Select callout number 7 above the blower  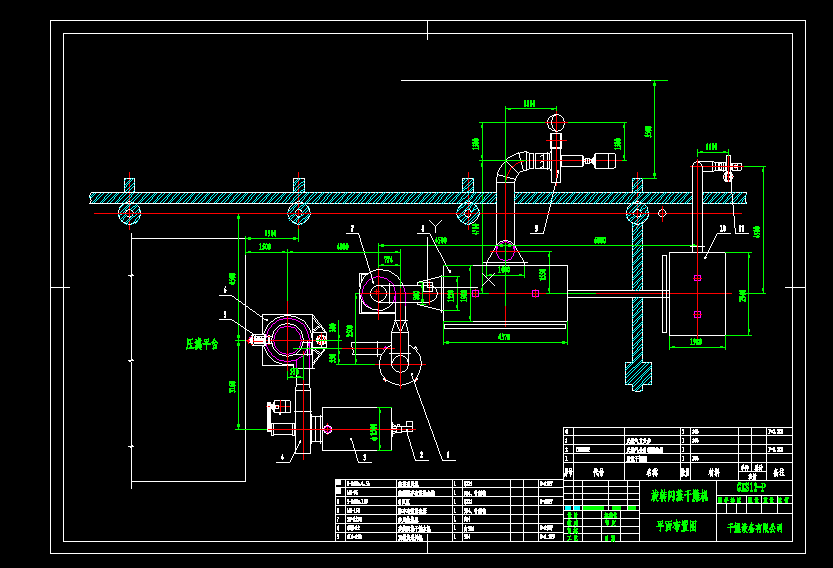pos(353,228)
